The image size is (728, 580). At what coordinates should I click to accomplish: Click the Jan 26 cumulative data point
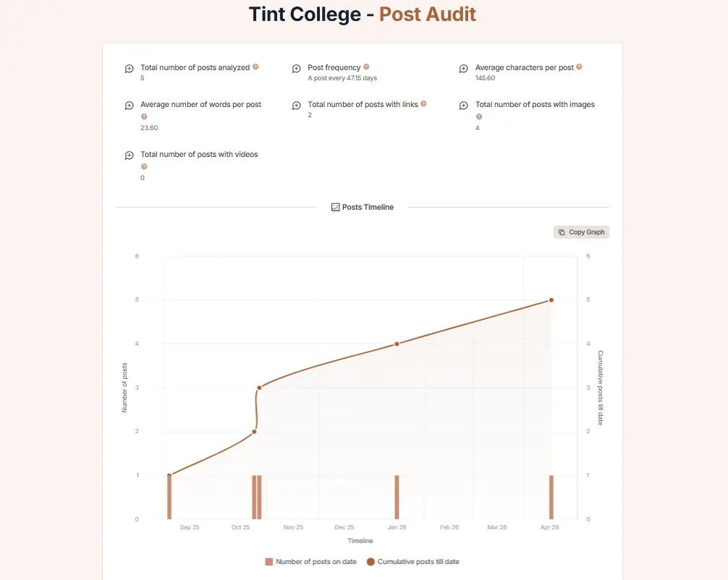tap(397, 344)
